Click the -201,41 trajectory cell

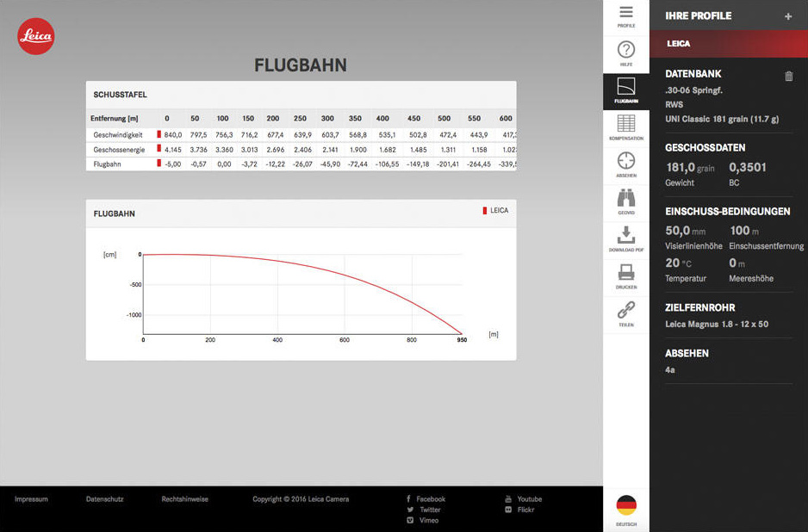pos(448,164)
